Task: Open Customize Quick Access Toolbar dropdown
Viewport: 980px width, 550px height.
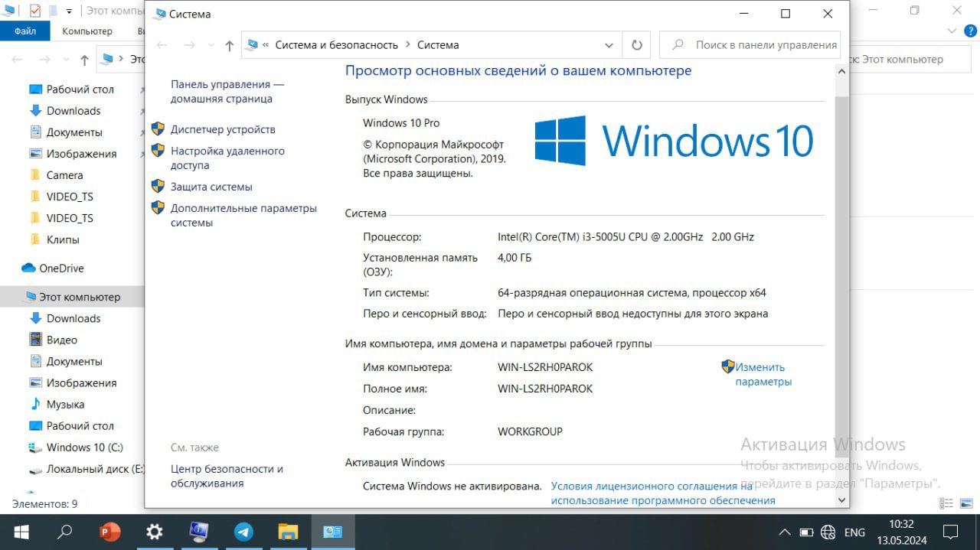Action: point(69,11)
